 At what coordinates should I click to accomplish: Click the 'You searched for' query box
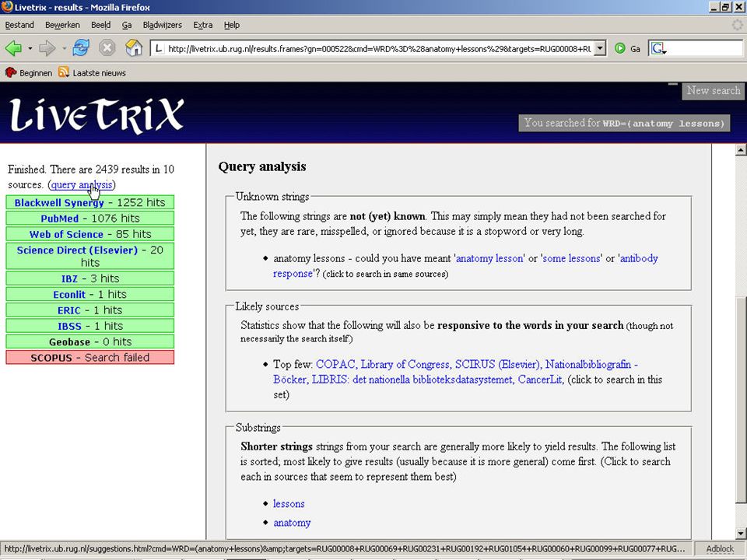coord(624,123)
